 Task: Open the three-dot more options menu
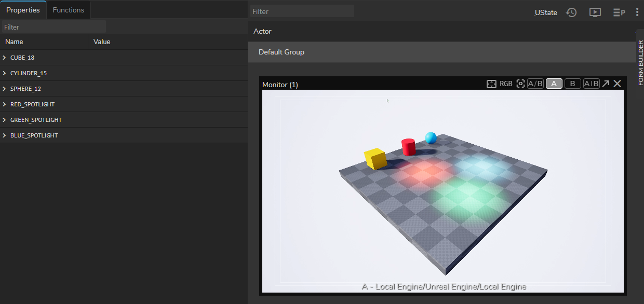[x=637, y=12]
